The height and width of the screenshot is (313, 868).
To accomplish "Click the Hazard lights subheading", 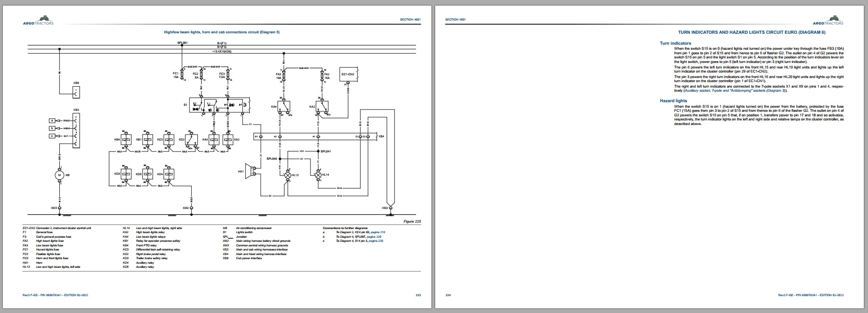I will (673, 101).
